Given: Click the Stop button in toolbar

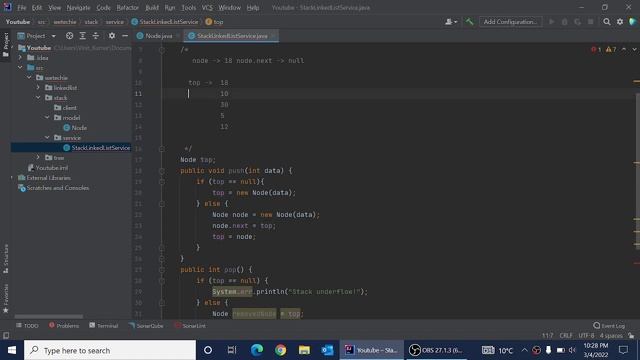Looking at the screenshot, I should tap(590, 22).
